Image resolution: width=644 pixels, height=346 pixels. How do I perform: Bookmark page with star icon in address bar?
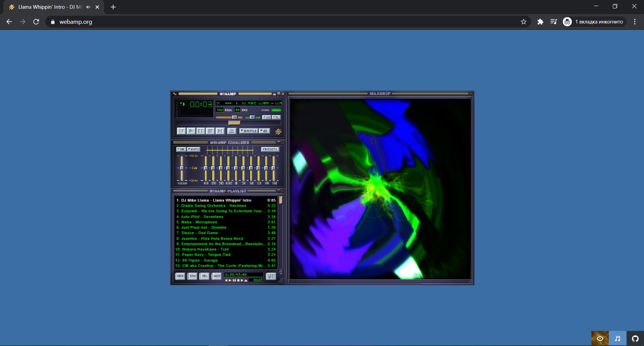click(524, 22)
